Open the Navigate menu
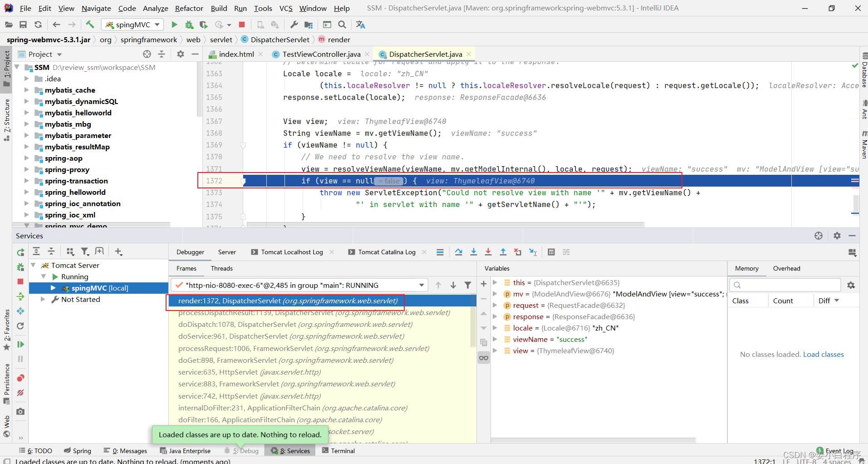This screenshot has height=464, width=868. coord(96,8)
